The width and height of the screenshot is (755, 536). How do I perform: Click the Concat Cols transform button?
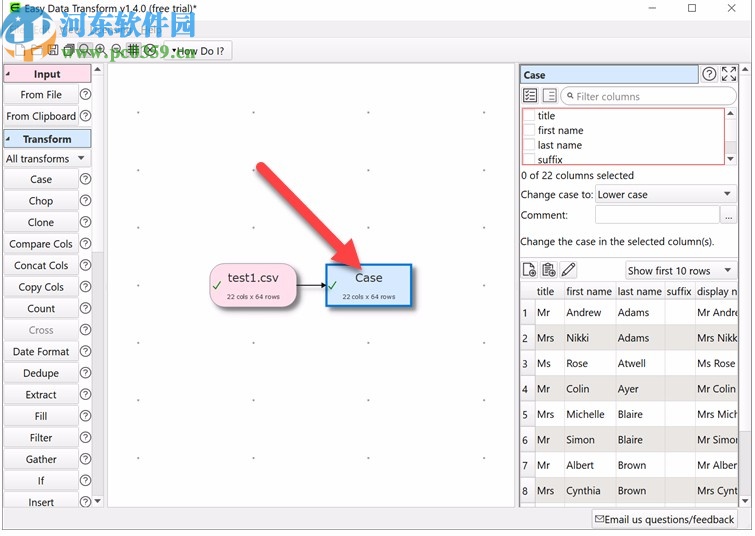point(41,265)
